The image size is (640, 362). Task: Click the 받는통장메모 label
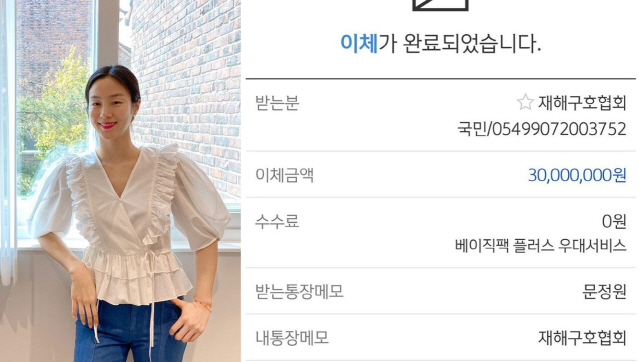299,292
